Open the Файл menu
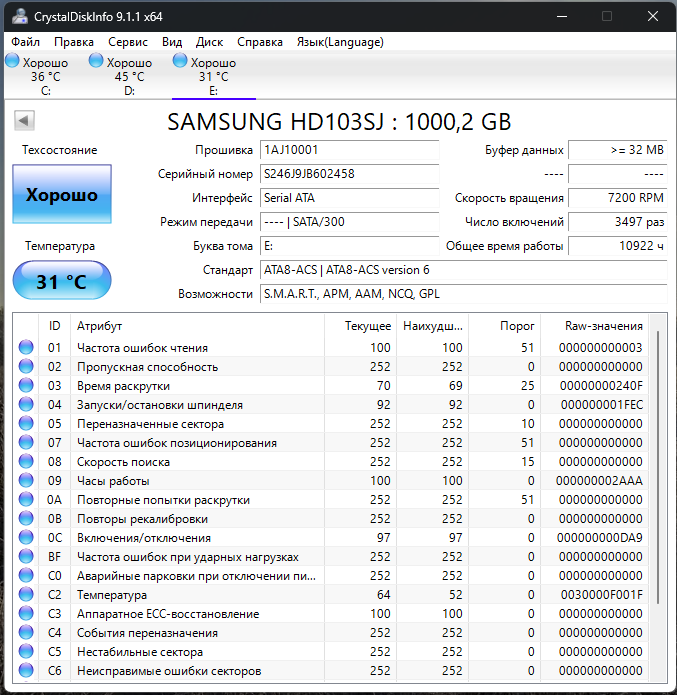 click(25, 42)
